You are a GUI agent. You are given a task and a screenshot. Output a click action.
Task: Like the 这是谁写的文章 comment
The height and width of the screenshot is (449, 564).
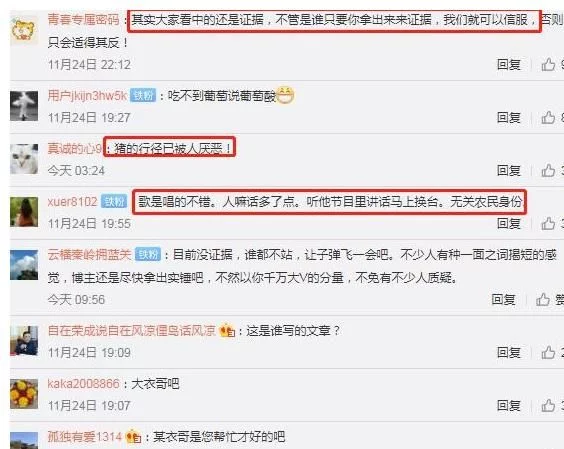[x=548, y=353]
